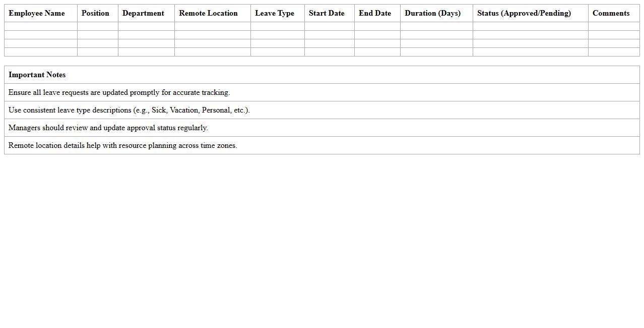Screen dimensions: 644x328
Task: Click the first empty Status cell
Action: [x=530, y=25]
